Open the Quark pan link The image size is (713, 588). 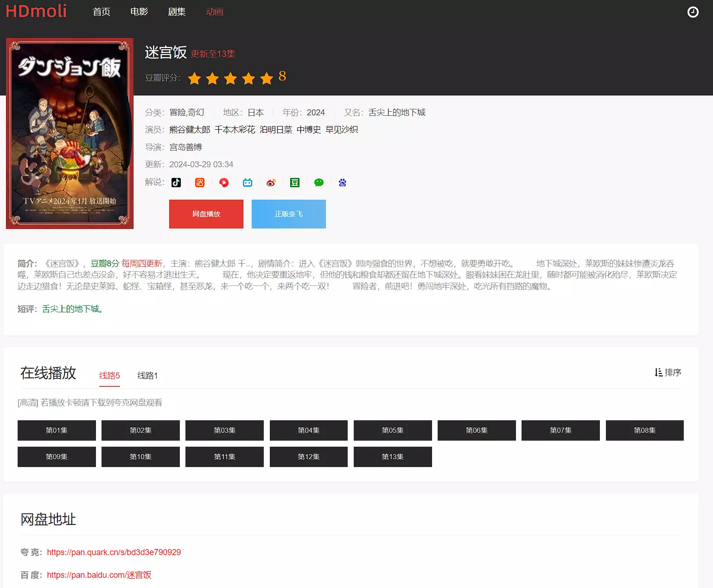tap(114, 552)
